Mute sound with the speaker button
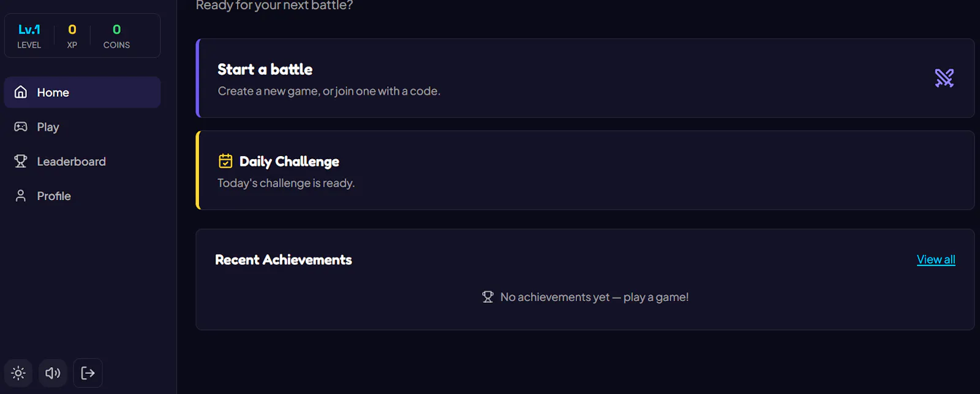This screenshot has height=394, width=980. pyautogui.click(x=53, y=373)
